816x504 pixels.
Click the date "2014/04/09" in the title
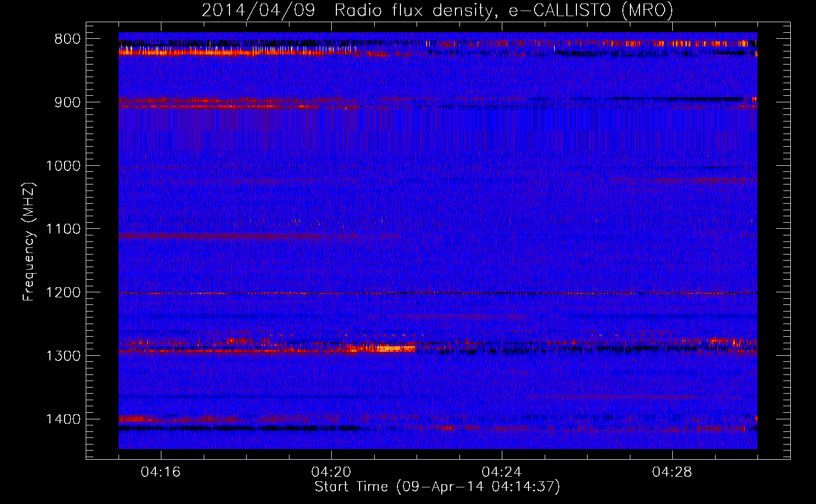coord(258,10)
